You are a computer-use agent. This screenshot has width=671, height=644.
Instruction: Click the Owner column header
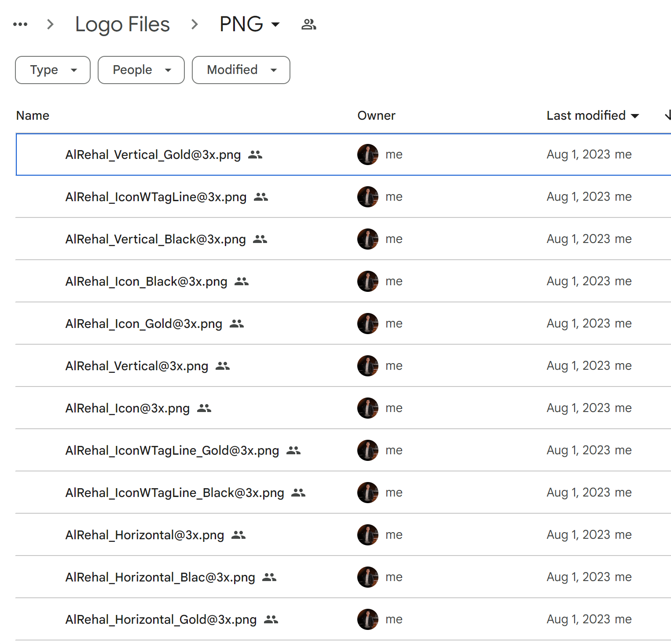coord(376,115)
